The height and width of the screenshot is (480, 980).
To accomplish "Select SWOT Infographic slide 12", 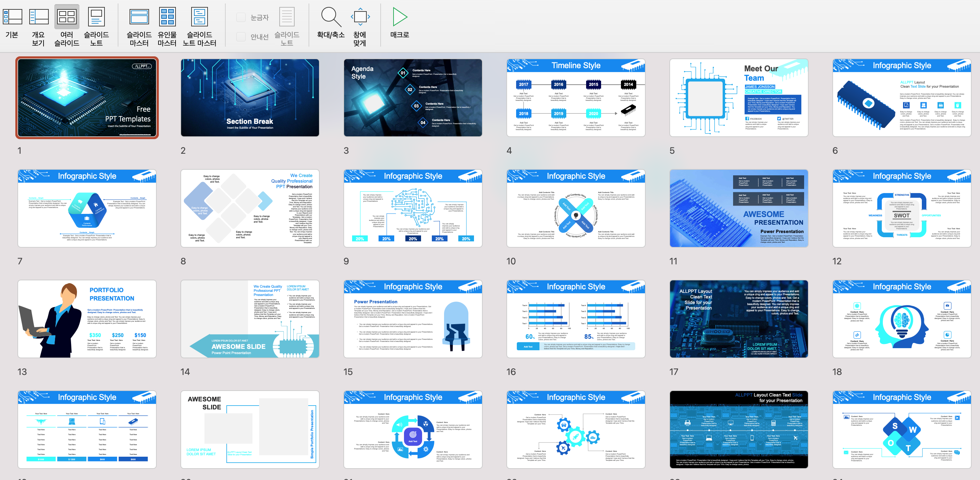I will point(902,208).
